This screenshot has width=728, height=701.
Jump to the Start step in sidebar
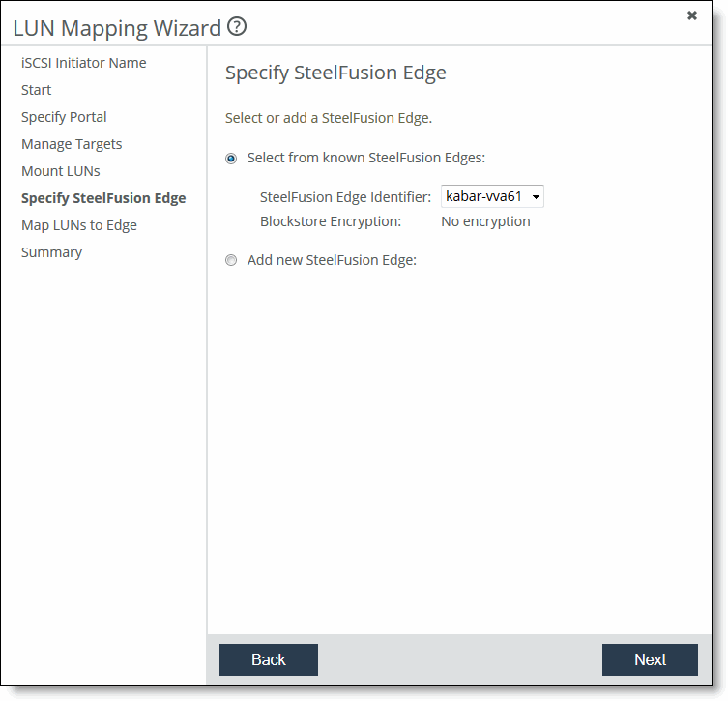point(37,90)
